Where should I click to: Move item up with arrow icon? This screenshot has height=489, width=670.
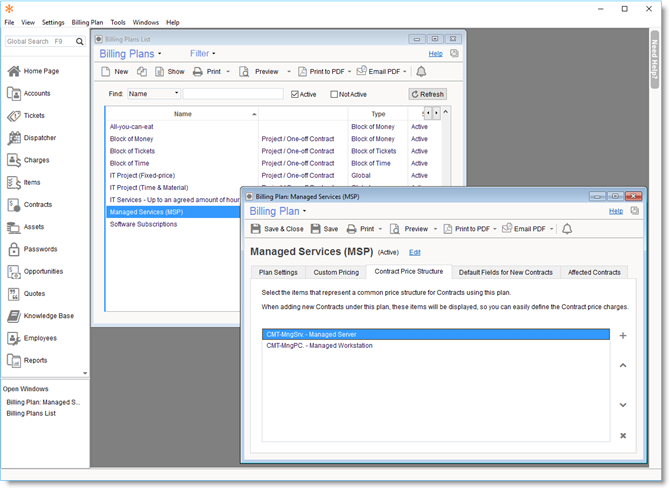click(x=623, y=366)
